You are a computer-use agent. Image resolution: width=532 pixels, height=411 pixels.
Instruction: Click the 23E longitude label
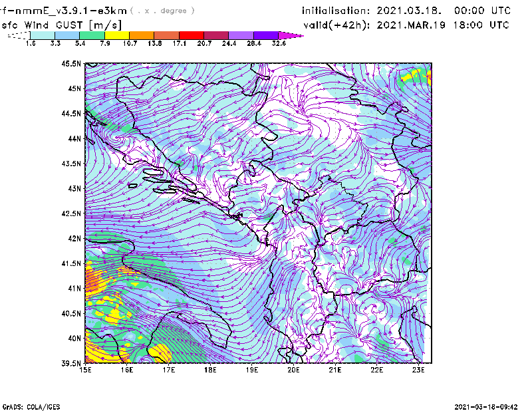pos(418,370)
